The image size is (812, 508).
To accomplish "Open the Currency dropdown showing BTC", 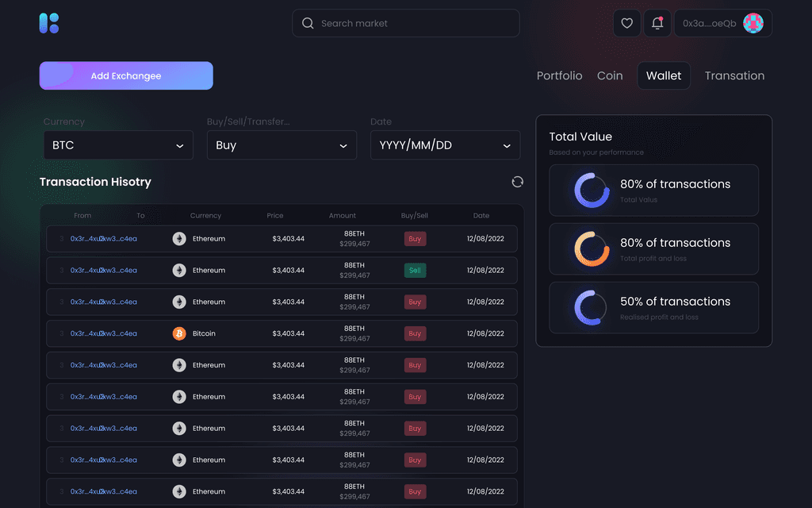I will [117, 145].
